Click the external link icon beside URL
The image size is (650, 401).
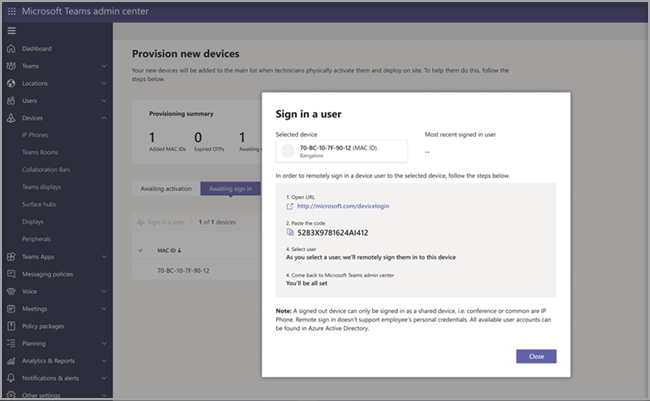pos(290,206)
